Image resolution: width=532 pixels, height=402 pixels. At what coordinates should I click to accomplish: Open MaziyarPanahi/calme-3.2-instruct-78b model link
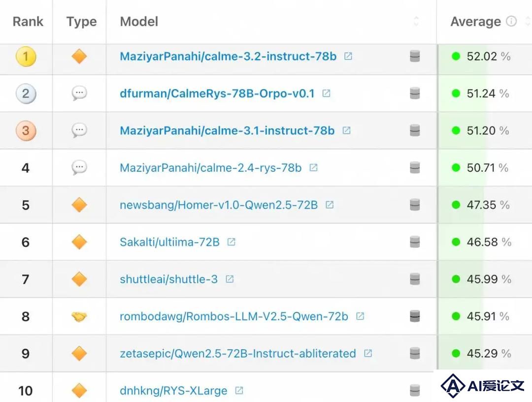228,56
